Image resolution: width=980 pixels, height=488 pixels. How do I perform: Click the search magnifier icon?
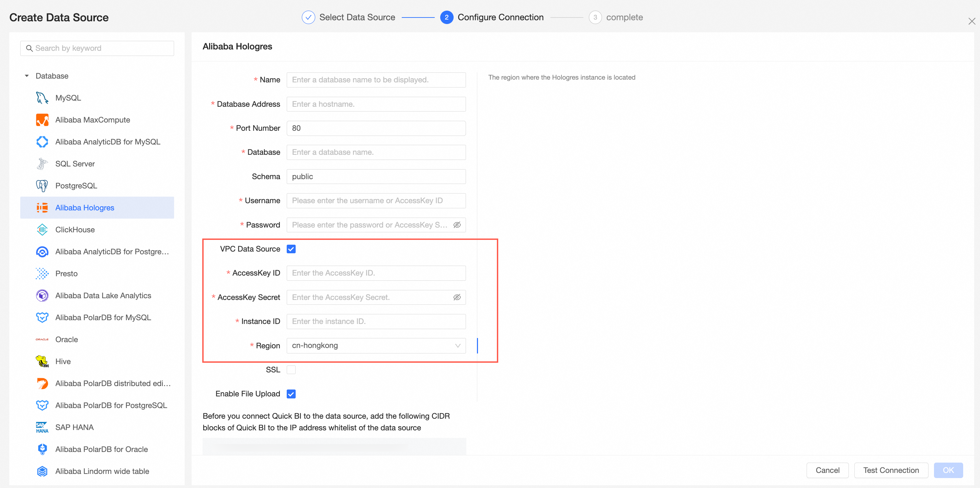click(x=29, y=48)
